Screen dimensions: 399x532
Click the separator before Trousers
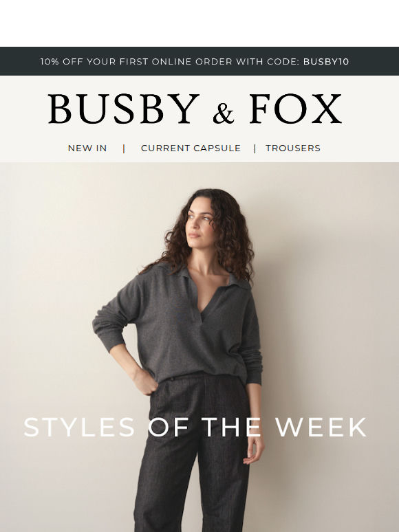(x=255, y=148)
